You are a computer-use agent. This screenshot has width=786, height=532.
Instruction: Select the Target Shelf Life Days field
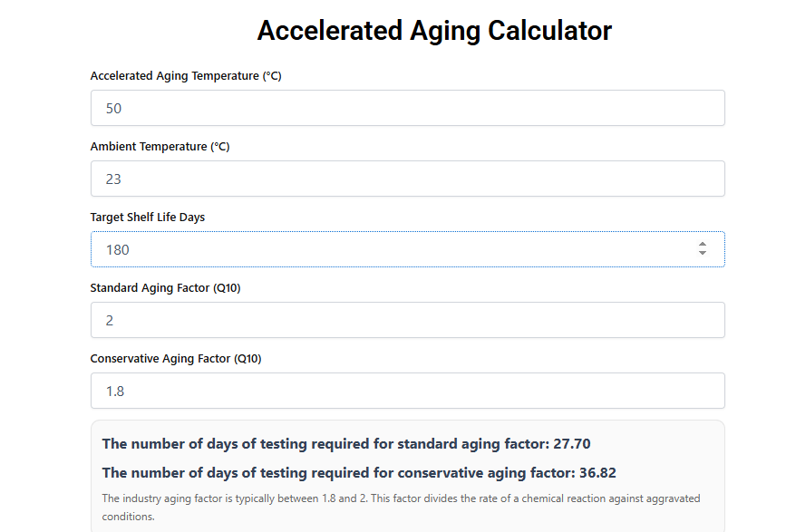(x=390, y=249)
